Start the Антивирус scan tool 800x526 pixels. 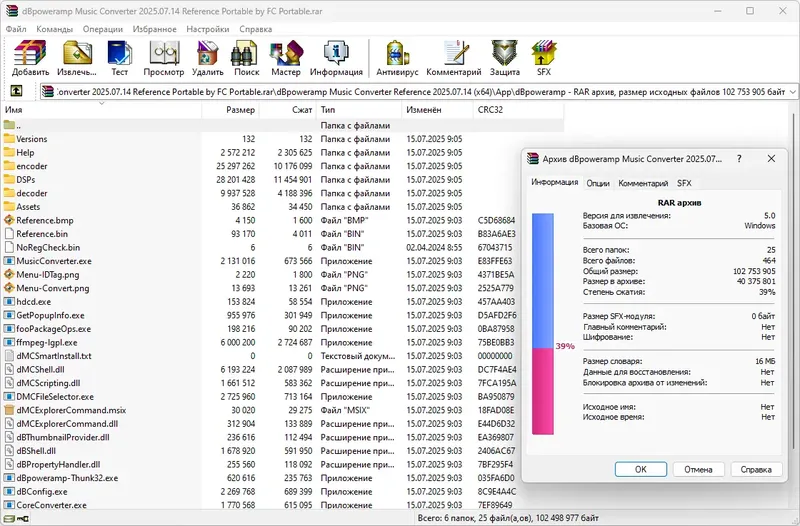click(x=397, y=53)
